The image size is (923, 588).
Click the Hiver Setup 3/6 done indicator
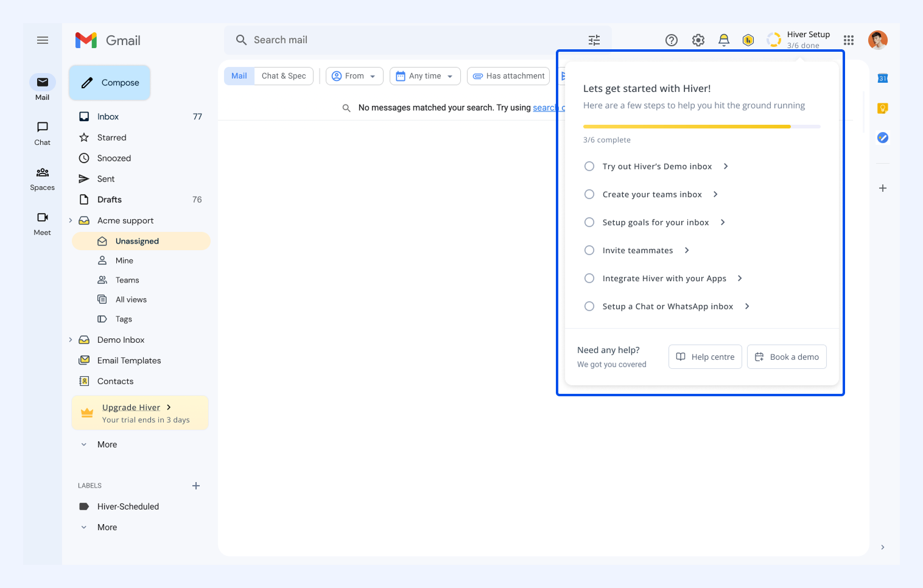pyautogui.click(x=799, y=40)
